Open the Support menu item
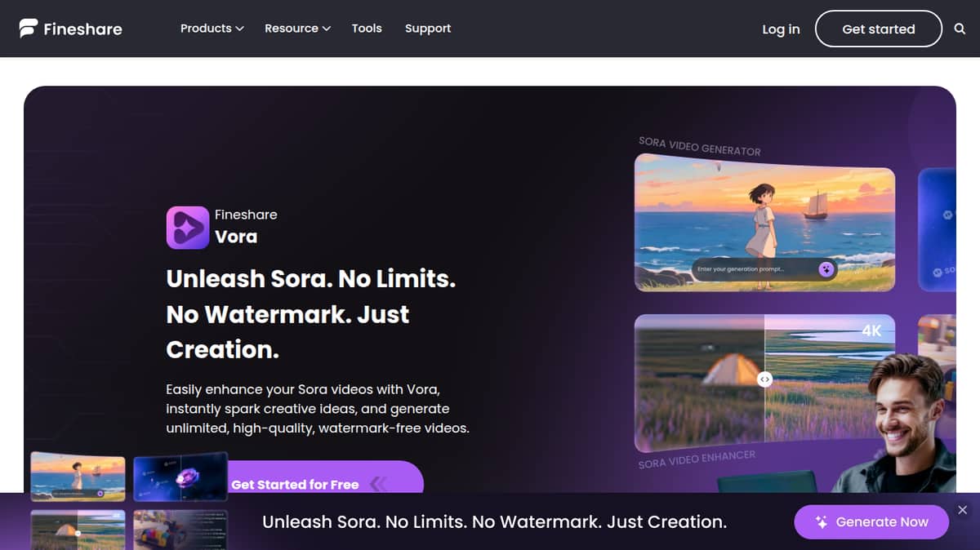 pos(428,28)
